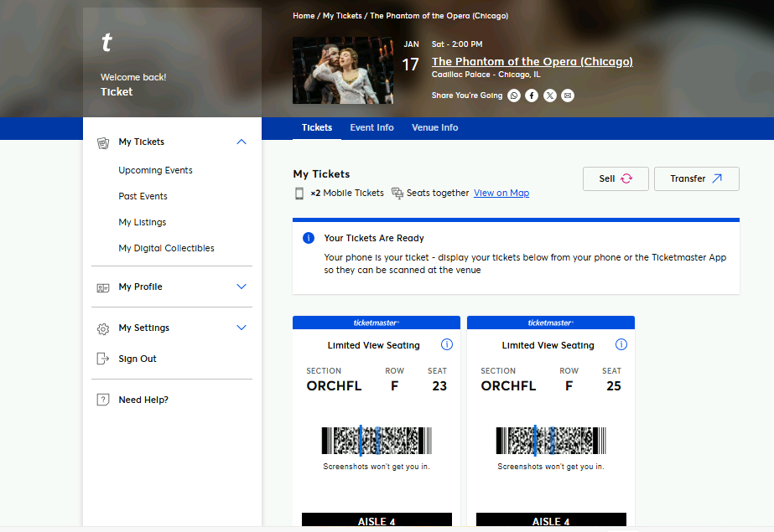The height and width of the screenshot is (532, 774).
Task: Click Home in the breadcrumb
Action: coord(304,16)
